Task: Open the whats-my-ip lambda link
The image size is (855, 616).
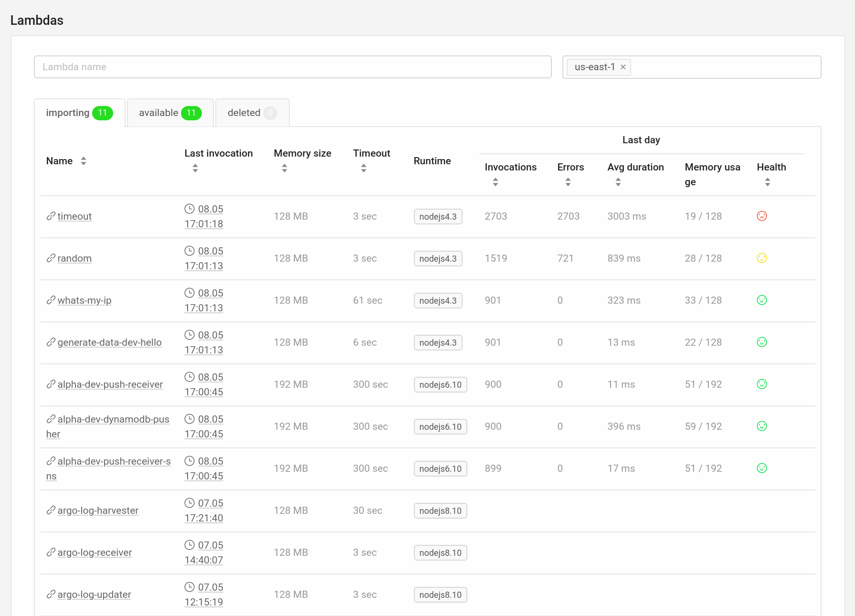Action: pos(84,300)
